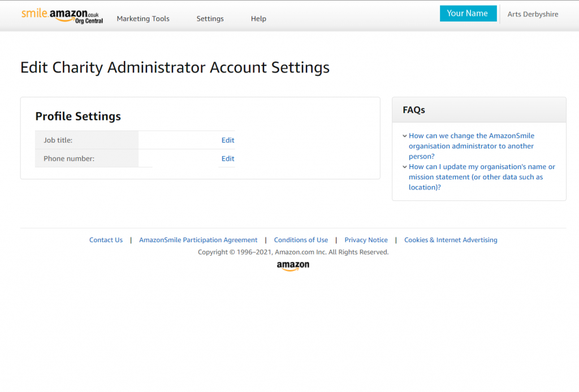This screenshot has width=579, height=392.
Task: Click the Copyright 1996–2021 Amazon.com notice
Action: [x=293, y=252]
